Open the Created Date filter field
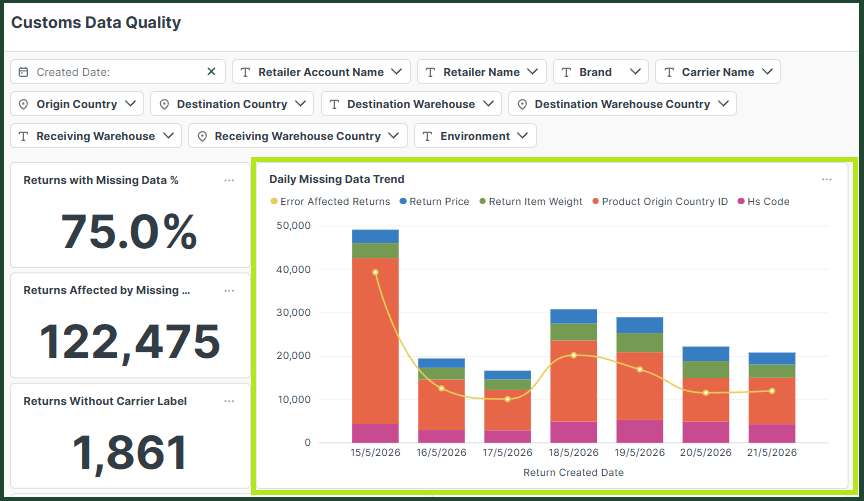Screen dimensions: 864x501 coord(118,72)
